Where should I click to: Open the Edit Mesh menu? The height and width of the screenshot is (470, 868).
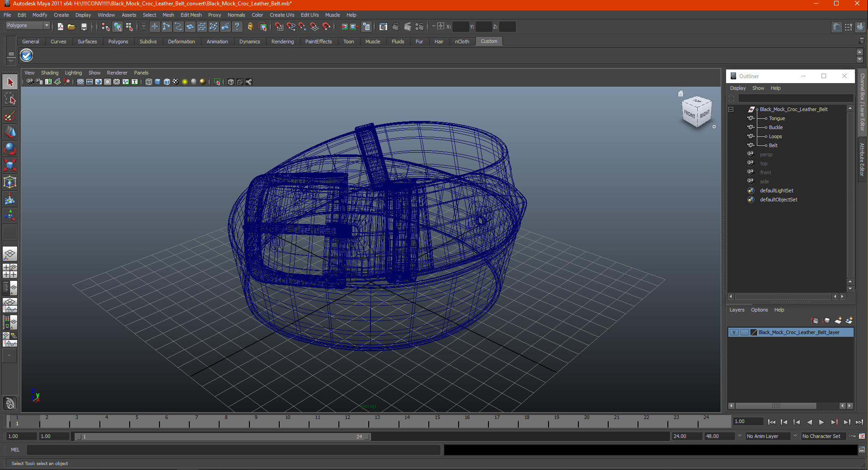[x=191, y=15]
